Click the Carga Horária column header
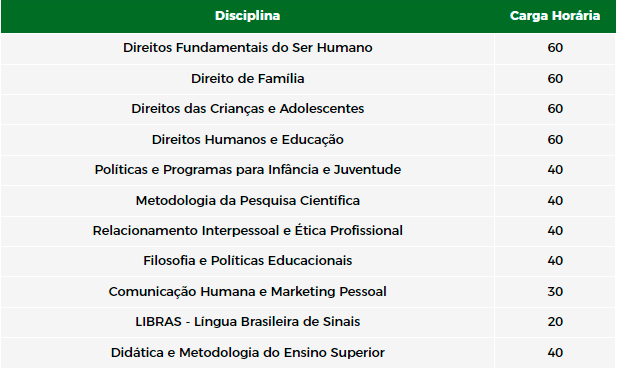The height and width of the screenshot is (369, 617). (555, 16)
